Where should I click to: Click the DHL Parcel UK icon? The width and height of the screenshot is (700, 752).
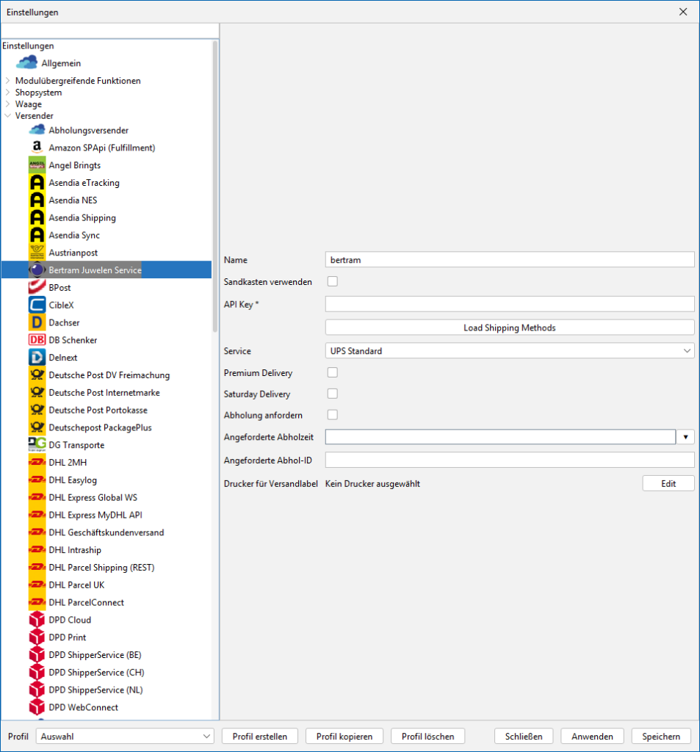tap(37, 585)
